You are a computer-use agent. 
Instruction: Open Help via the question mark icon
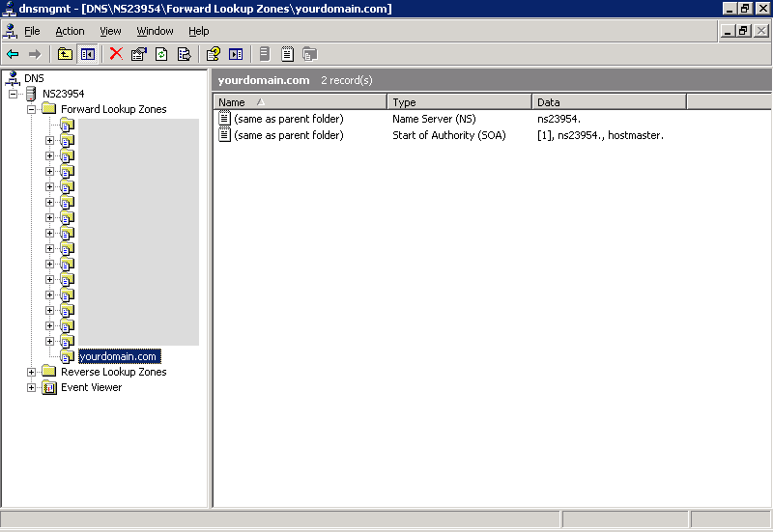pos(213,54)
